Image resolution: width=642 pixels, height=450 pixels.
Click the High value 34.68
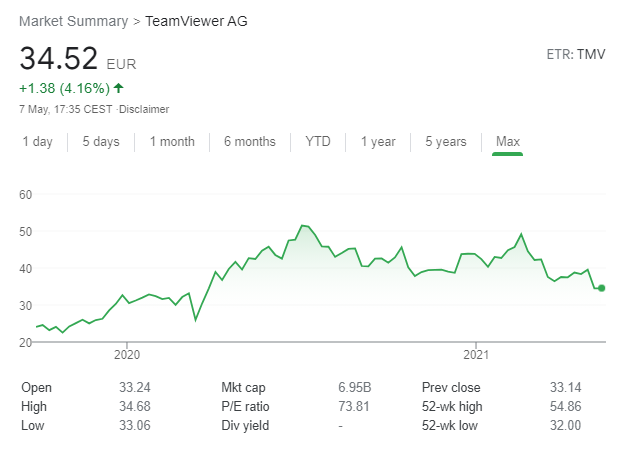[x=135, y=407]
